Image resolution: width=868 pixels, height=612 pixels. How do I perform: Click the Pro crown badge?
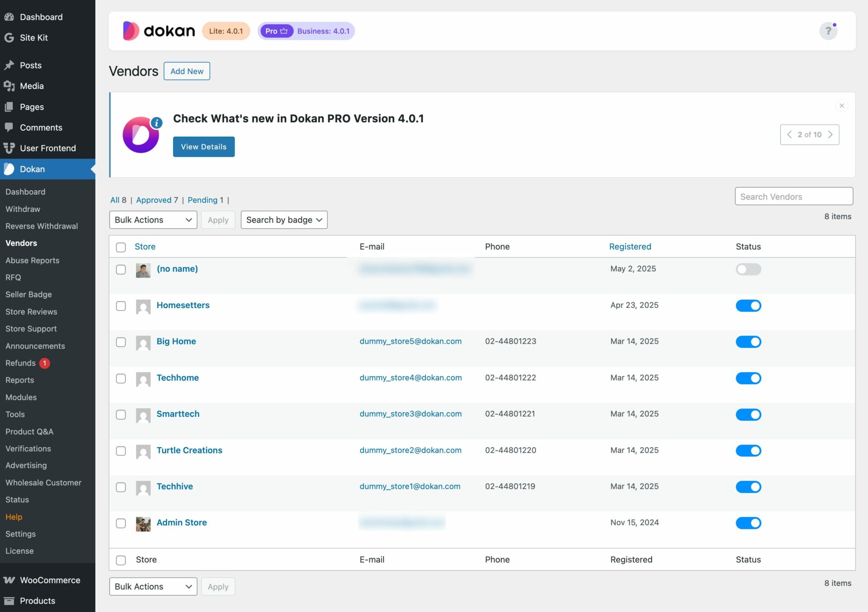[x=277, y=31]
